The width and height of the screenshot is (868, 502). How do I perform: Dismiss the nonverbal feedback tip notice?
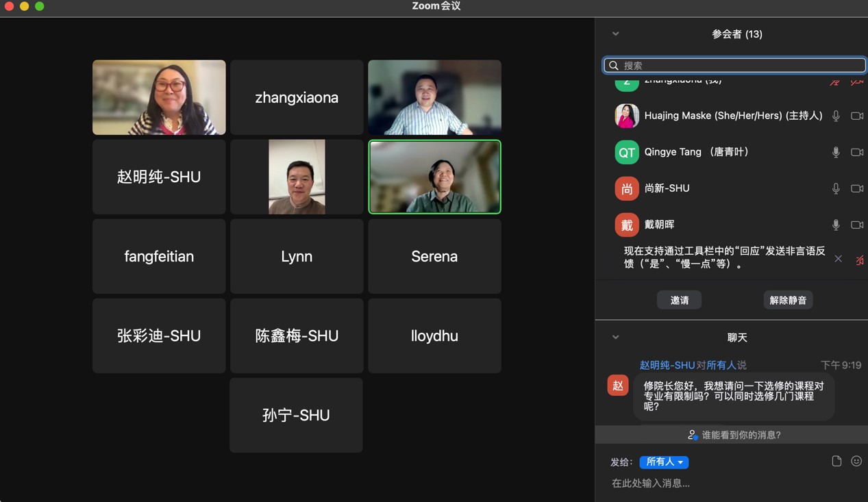tap(838, 258)
